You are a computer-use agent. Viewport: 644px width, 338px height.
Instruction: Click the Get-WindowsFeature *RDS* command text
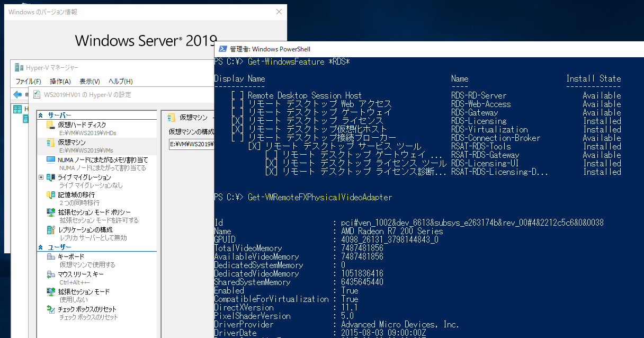click(x=299, y=62)
